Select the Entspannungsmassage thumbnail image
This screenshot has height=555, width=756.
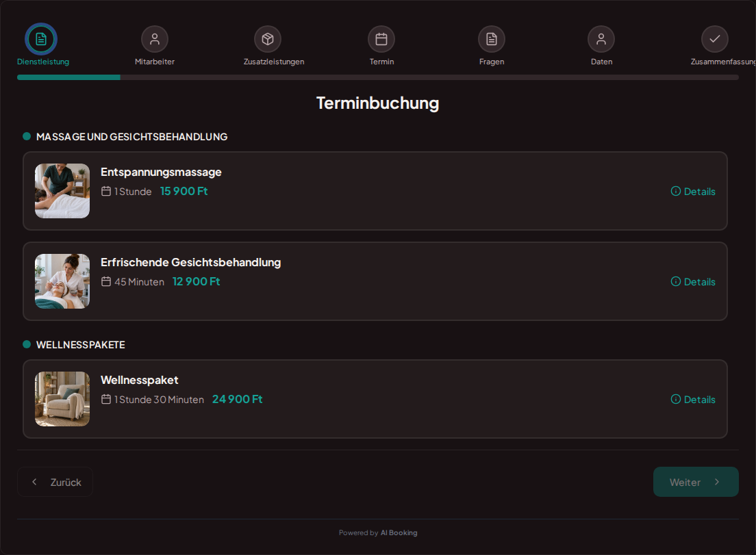pos(62,191)
